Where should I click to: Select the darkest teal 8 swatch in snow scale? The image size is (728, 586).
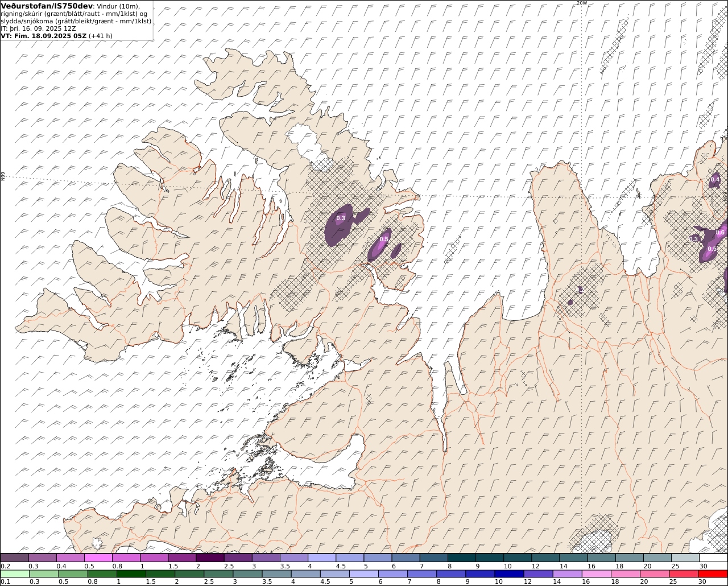point(462,558)
